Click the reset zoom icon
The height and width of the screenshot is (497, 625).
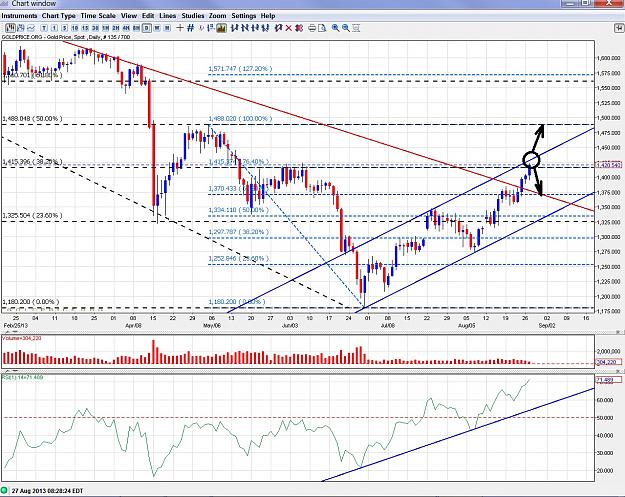356,28
